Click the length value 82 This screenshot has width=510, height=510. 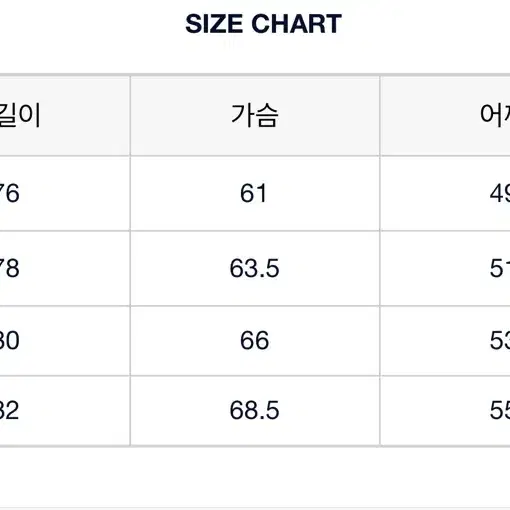pyautogui.click(x=10, y=410)
